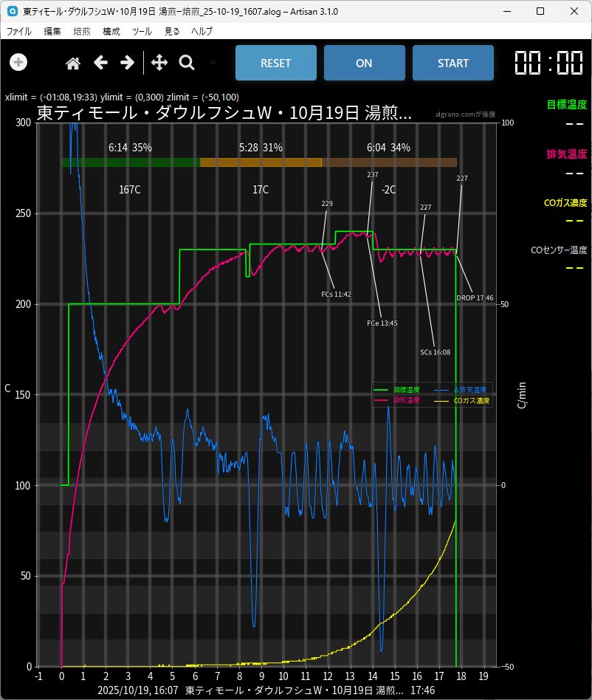
Task: Click the 00:00 timer display
Action: click(x=548, y=63)
